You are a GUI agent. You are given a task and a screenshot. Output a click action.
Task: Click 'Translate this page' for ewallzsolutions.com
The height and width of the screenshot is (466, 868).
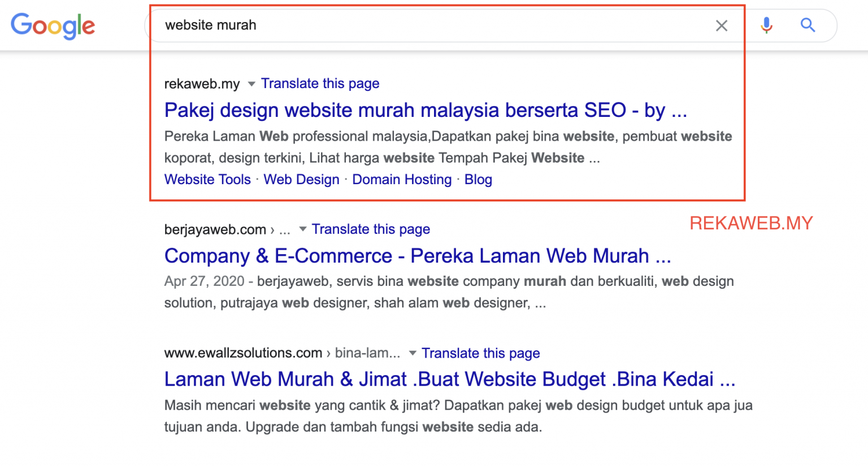coord(480,353)
